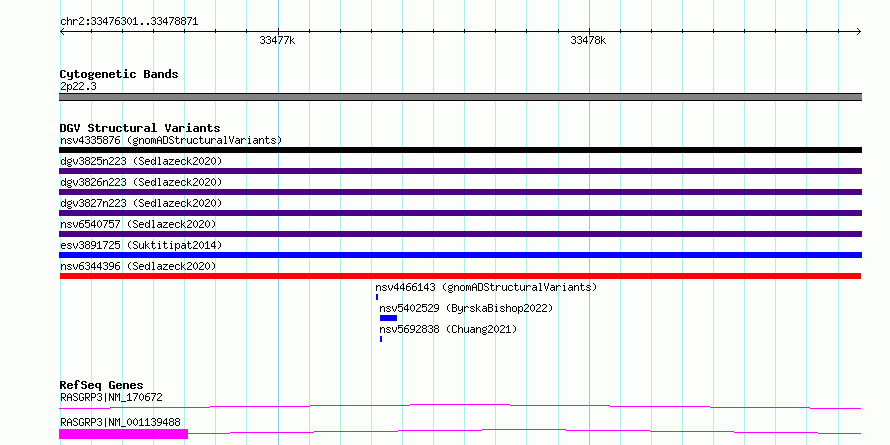This screenshot has height=445, width=890.
Task: Open the nsv4466143 (gnomADStructuralVariants) label
Action: tap(486, 287)
